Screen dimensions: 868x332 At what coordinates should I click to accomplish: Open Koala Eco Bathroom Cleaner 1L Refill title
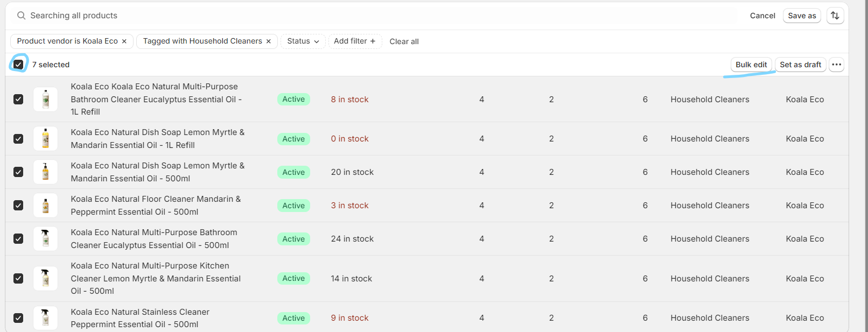point(156,100)
